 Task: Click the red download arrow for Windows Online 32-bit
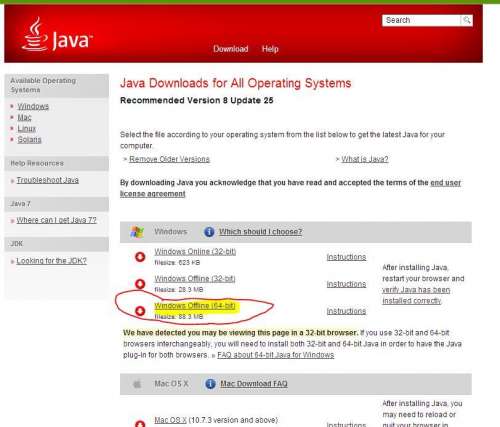point(140,257)
